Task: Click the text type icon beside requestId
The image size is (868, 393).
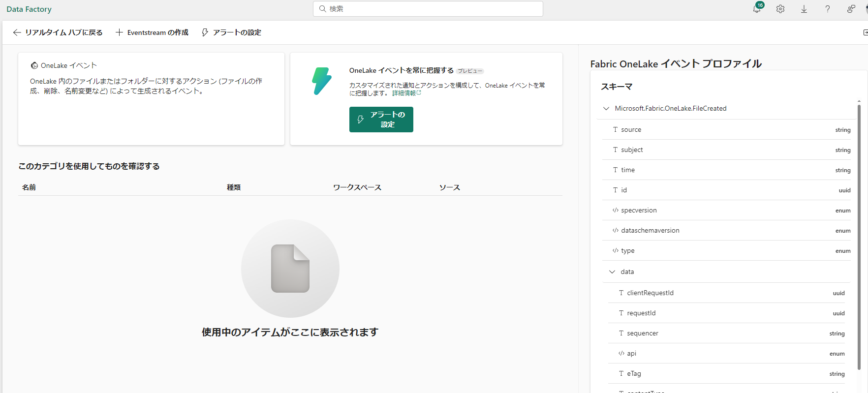Action: [x=621, y=313]
